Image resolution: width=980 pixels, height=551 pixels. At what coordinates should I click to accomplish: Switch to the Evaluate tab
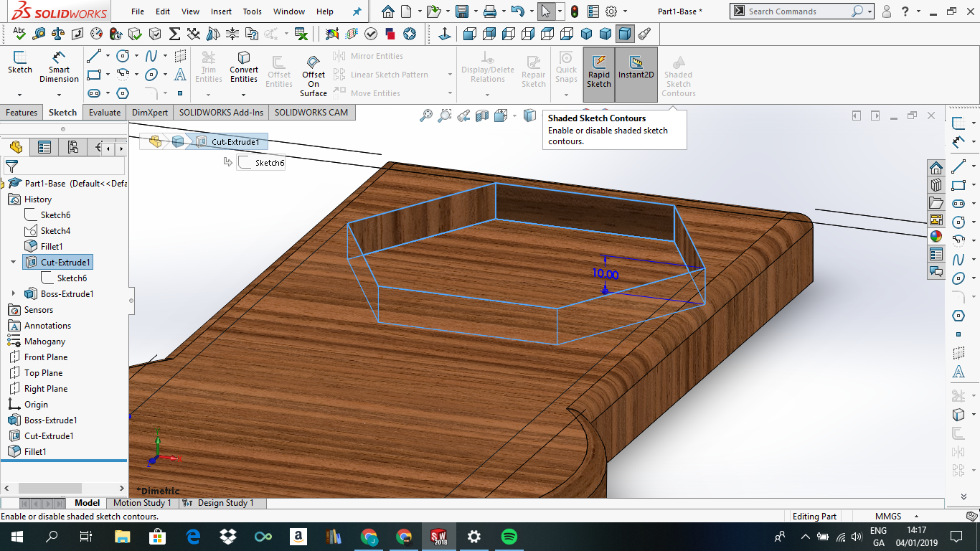105,113
